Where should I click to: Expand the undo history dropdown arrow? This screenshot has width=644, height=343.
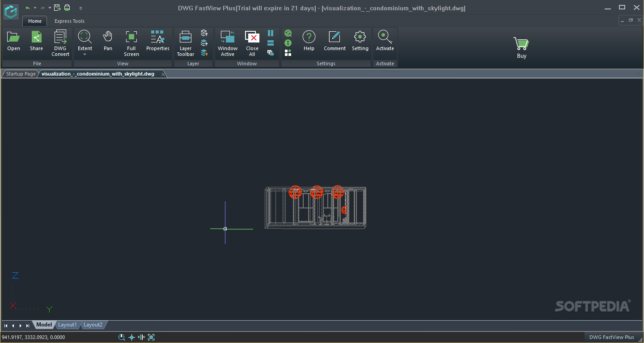pos(35,8)
